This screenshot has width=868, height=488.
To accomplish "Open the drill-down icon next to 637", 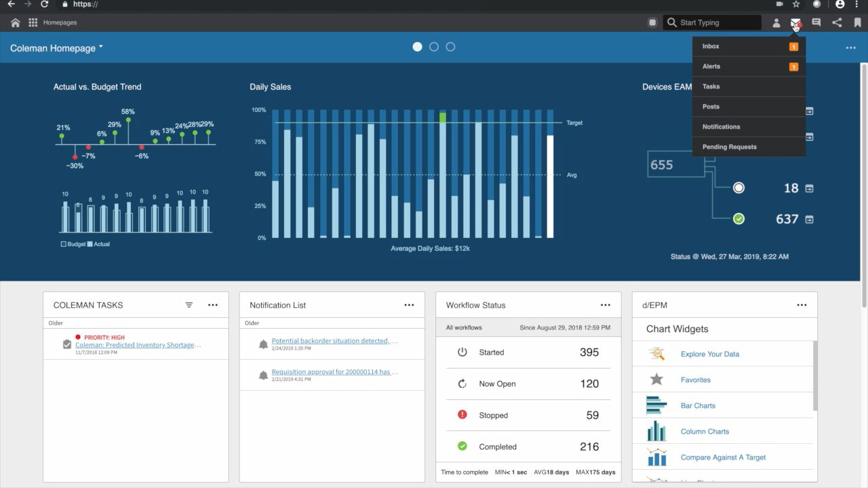I will (x=809, y=220).
